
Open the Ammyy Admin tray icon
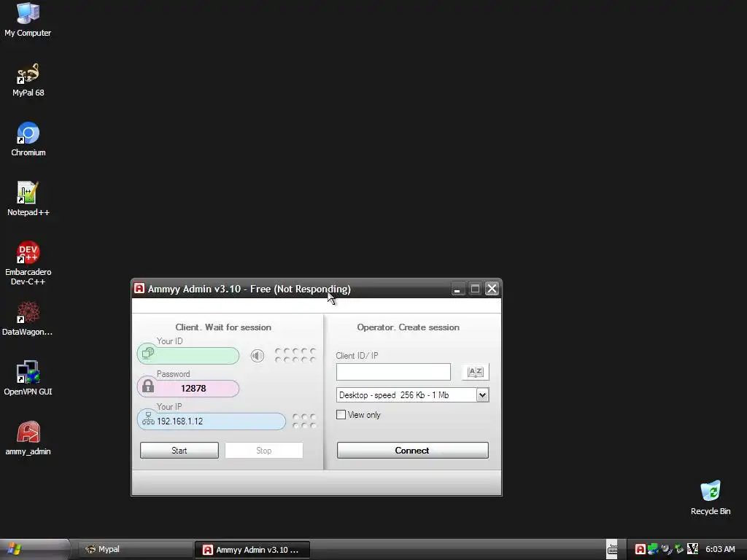pyautogui.click(x=640, y=549)
